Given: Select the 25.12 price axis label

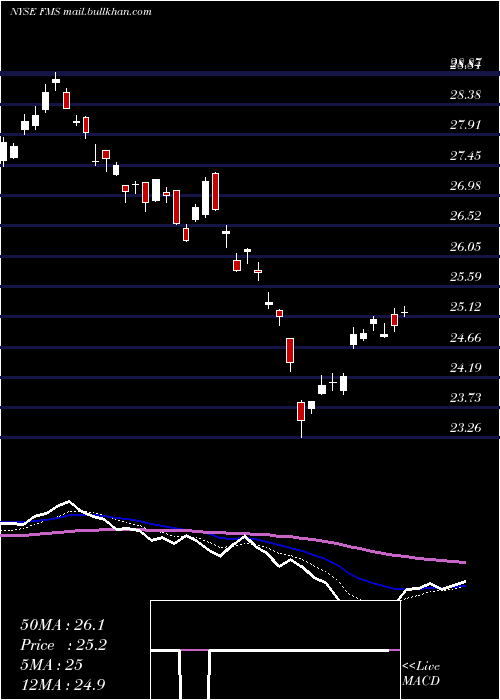Looking at the screenshot, I should click(x=466, y=307).
